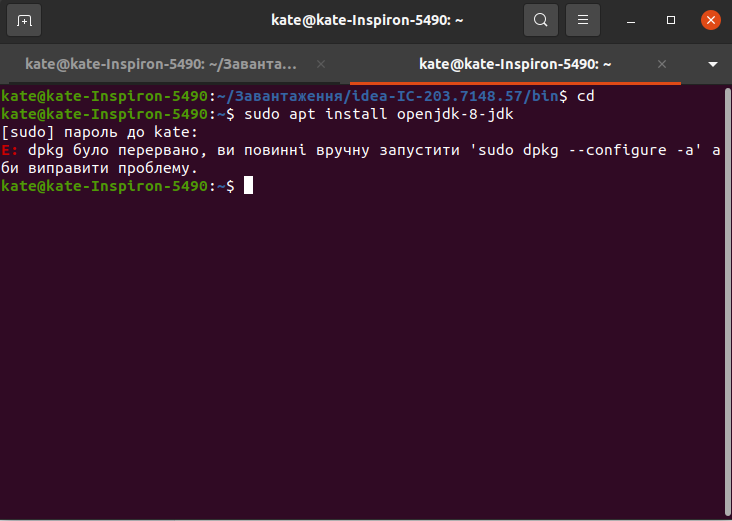Select the active kate@kate-Inspiron-5490: ~ tab
Screen dimensions: 732x521
click(515, 64)
